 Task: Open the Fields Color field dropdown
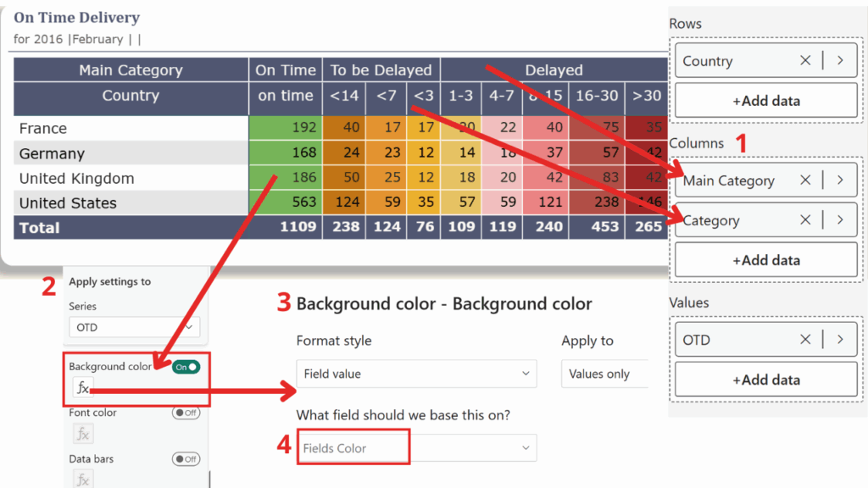pyautogui.click(x=415, y=448)
